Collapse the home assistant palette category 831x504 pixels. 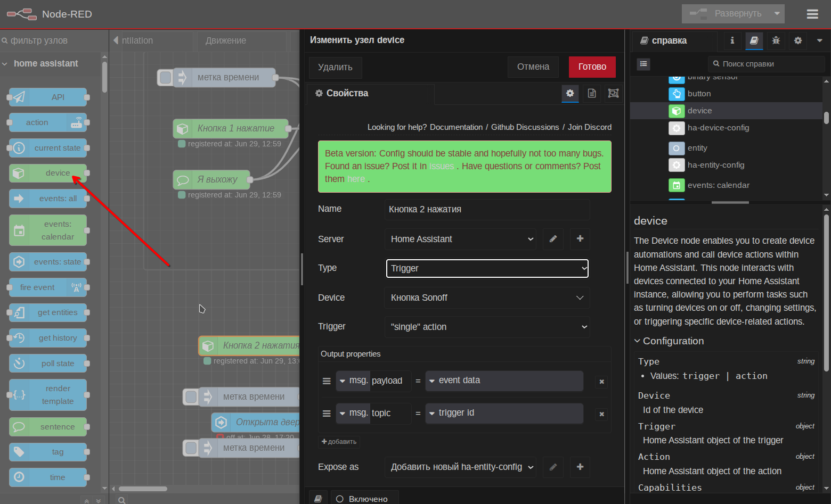(51, 63)
